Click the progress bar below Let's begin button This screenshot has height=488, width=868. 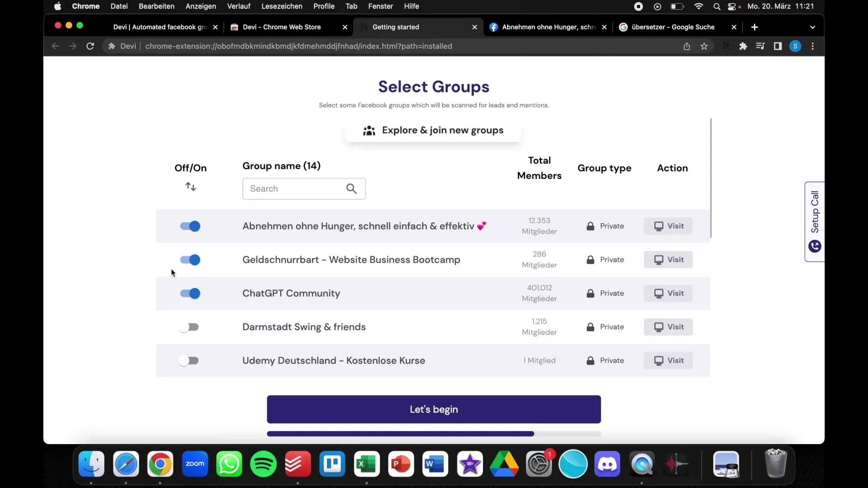pos(434,434)
